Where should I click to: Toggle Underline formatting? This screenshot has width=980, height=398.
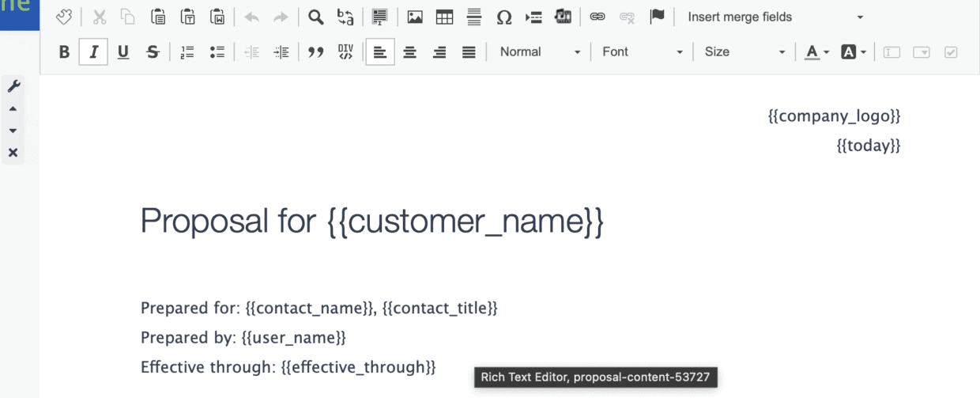pos(123,52)
